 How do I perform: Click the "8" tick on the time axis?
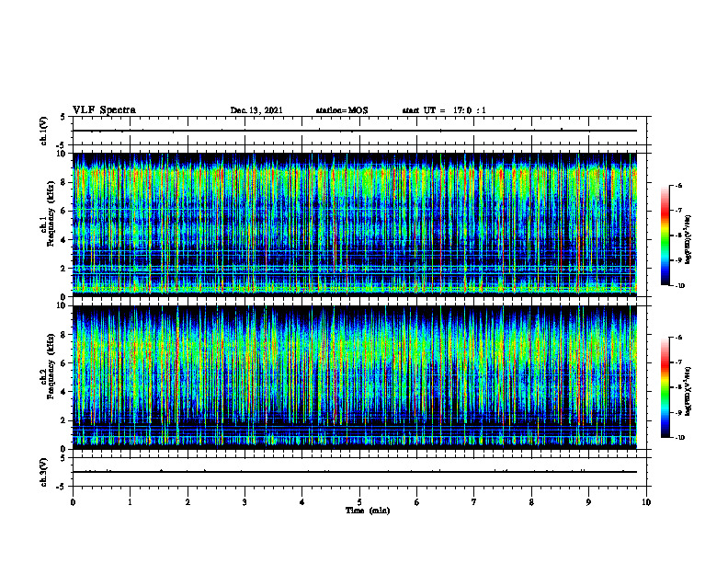click(531, 502)
